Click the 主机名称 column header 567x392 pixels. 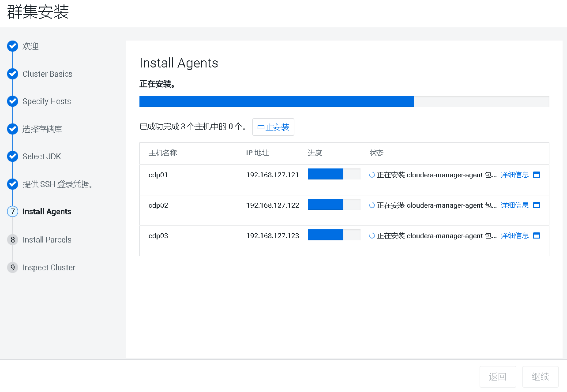tap(163, 153)
